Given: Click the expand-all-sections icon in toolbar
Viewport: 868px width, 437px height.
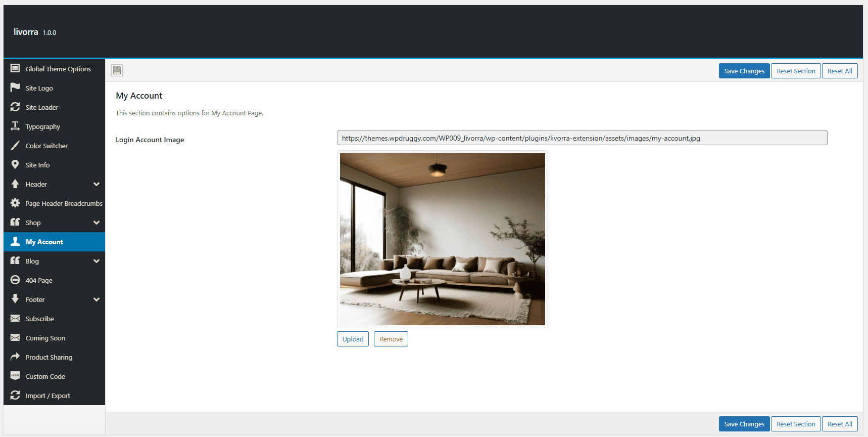Looking at the screenshot, I should point(117,70).
